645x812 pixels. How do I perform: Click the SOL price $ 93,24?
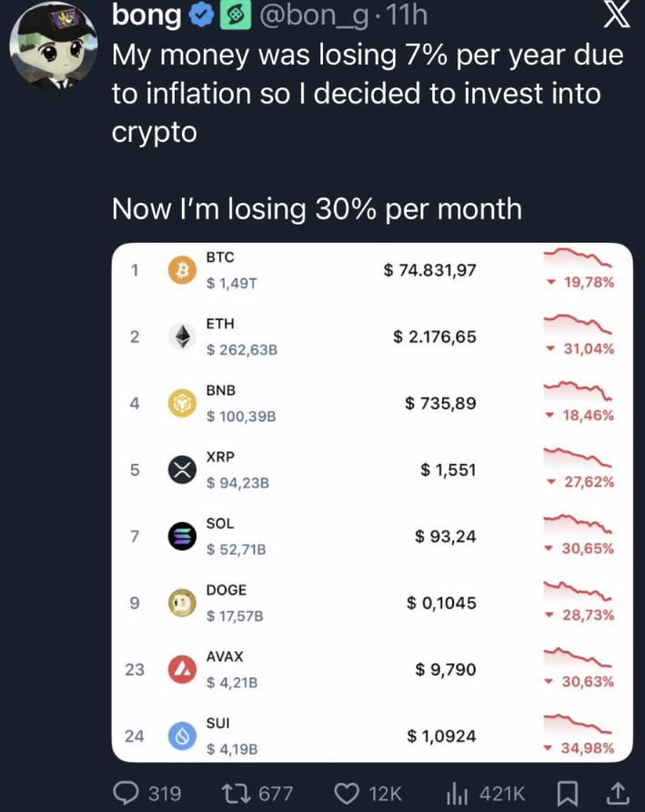tap(445, 536)
